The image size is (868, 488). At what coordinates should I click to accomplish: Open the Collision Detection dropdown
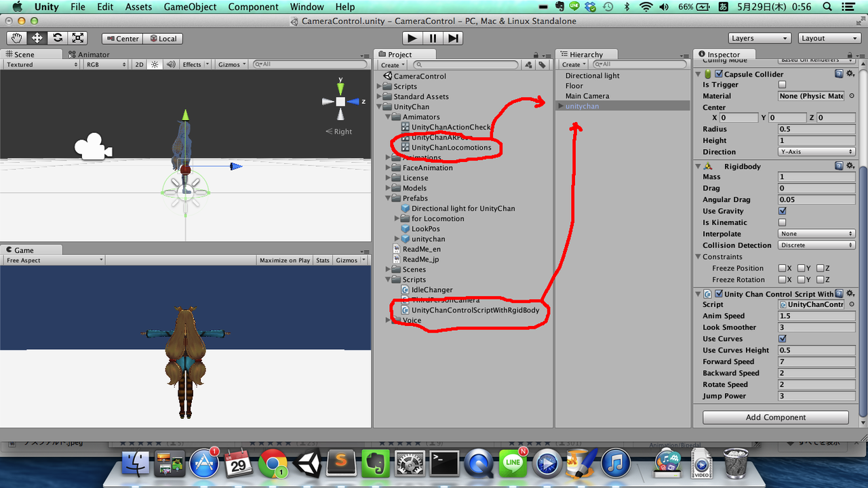[816, 245]
